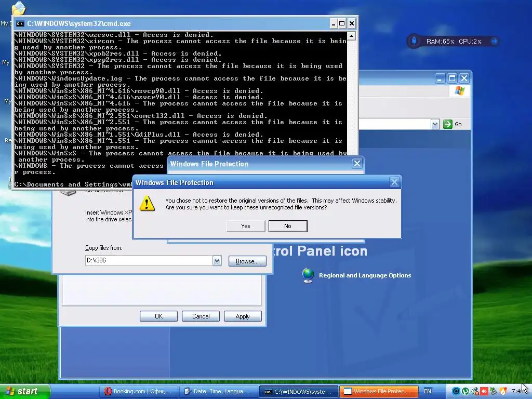Click the D:\i386 path field

149,260
